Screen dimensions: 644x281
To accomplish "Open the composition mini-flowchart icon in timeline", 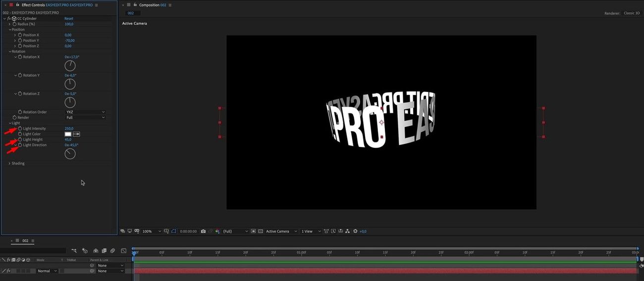I will 74,251.
